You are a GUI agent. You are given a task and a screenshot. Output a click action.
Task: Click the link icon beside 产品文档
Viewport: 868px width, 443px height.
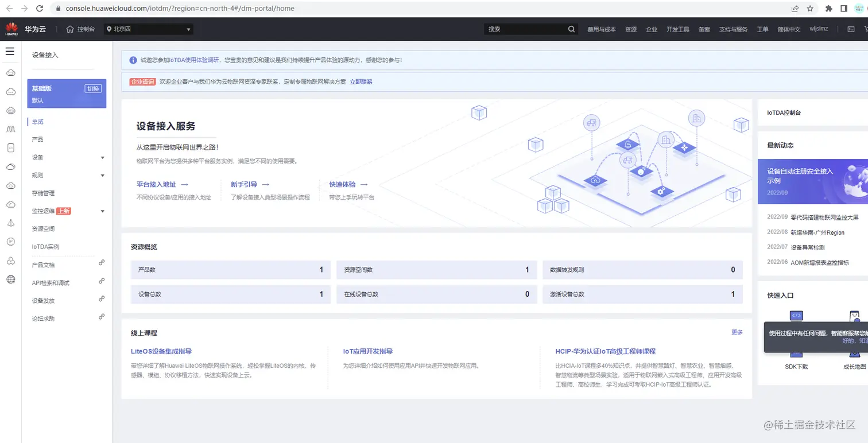pos(102,263)
